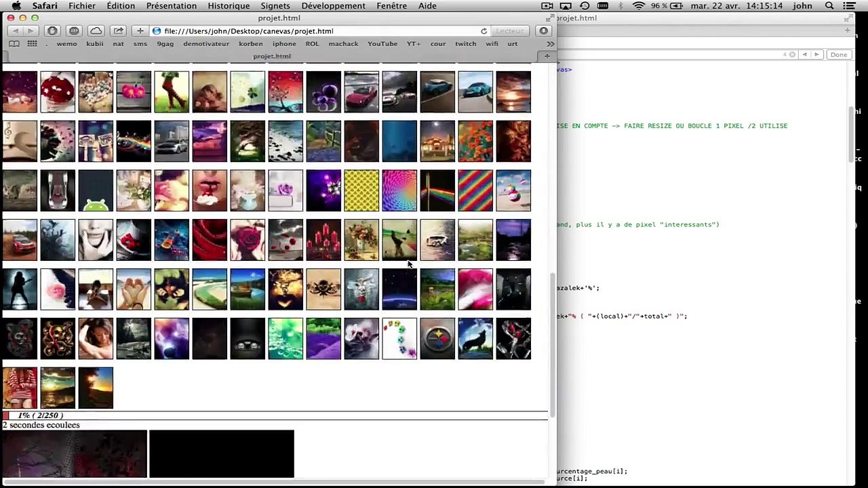
Task: Open the Signets menu
Action: [x=275, y=6]
